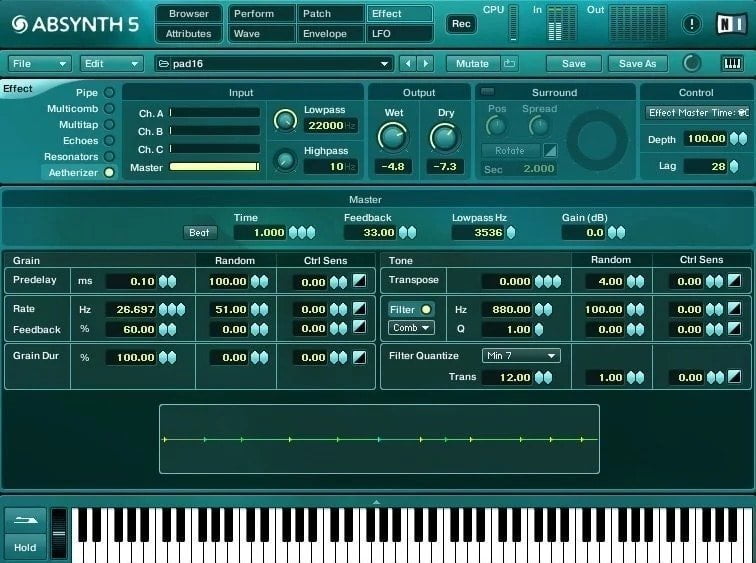The height and width of the screenshot is (563, 756).
Task: Click Transpose Ctrl Sens curve icon
Action: [x=734, y=281]
